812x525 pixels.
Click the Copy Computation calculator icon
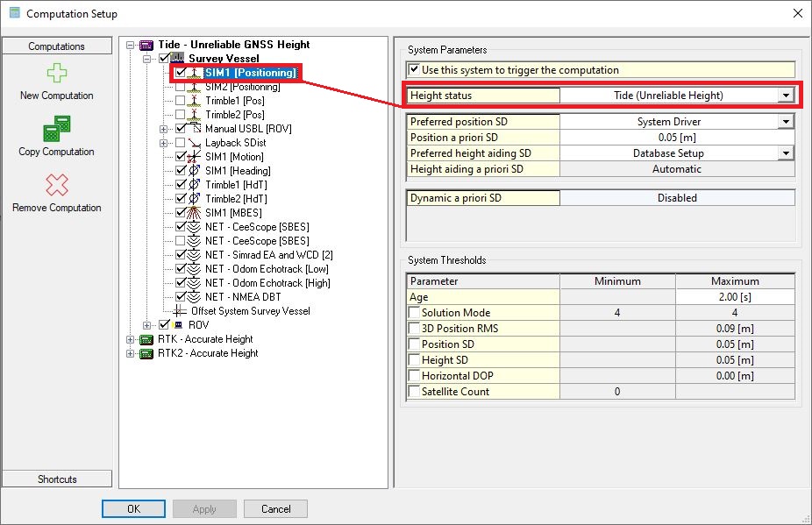[x=56, y=129]
